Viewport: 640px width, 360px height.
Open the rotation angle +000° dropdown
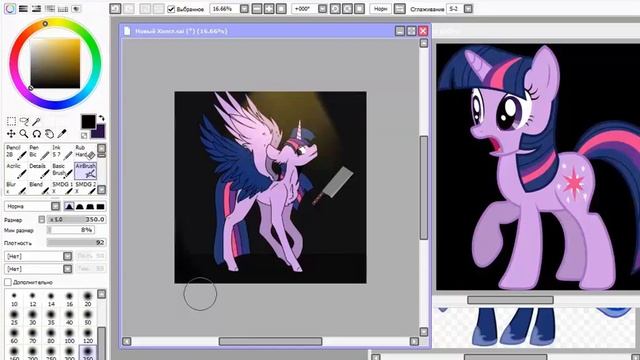322,9
